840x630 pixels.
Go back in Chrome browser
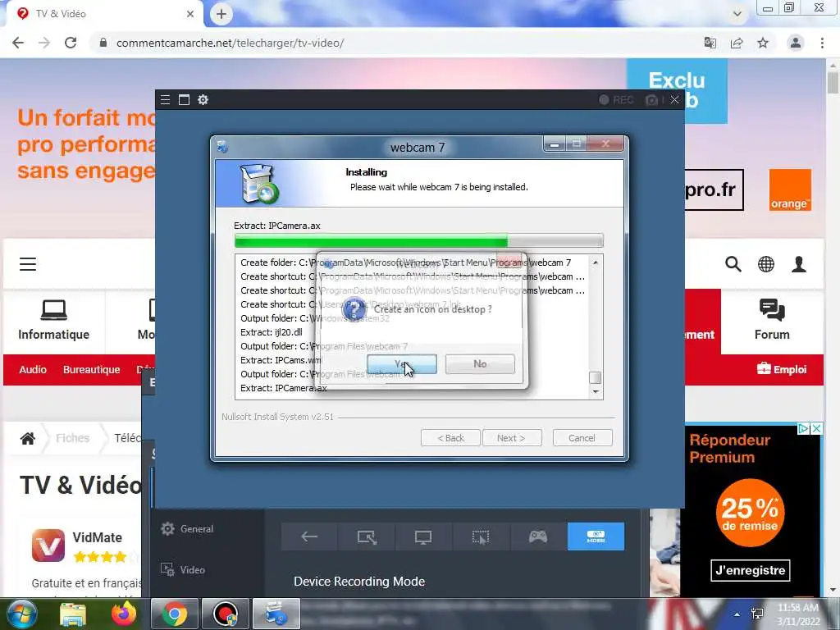click(x=18, y=43)
